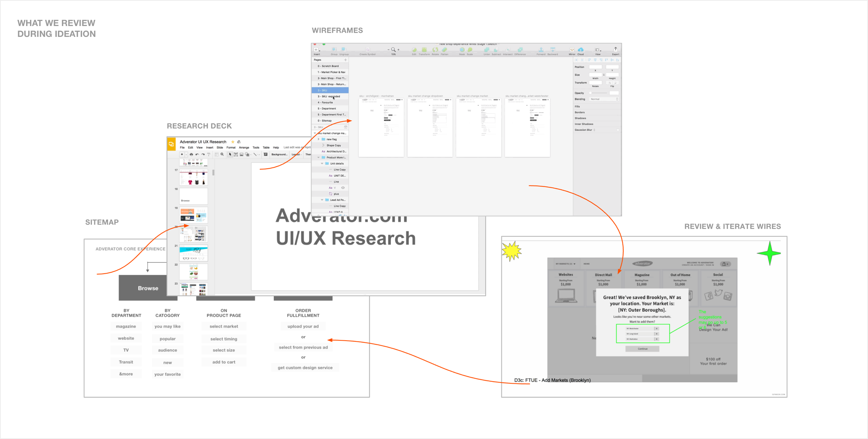This screenshot has height=439, width=868.
Task: Click the insert image icon in Slides
Action: [242, 154]
